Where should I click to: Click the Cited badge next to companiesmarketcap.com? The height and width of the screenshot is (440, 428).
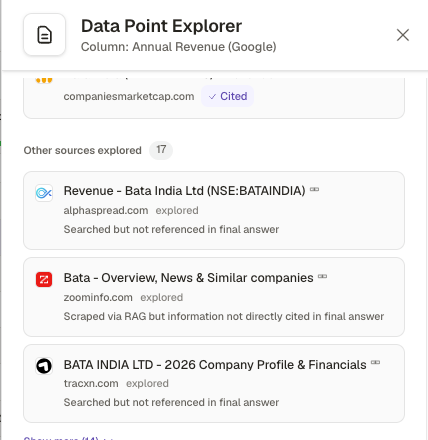pos(228,96)
